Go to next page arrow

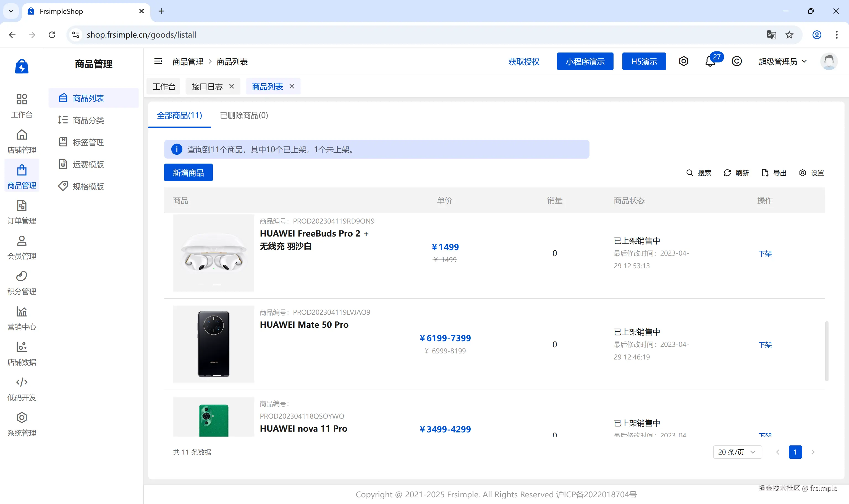(813, 452)
